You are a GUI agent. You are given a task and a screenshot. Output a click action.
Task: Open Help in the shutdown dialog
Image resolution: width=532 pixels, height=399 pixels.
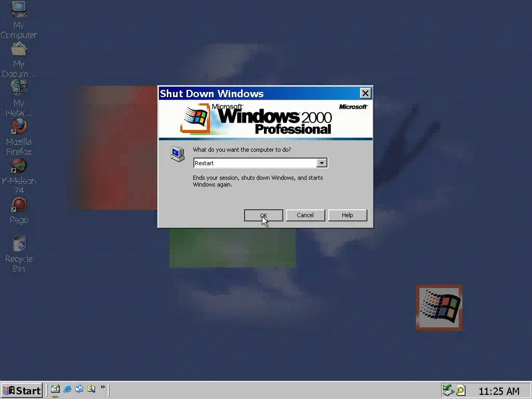coord(348,215)
